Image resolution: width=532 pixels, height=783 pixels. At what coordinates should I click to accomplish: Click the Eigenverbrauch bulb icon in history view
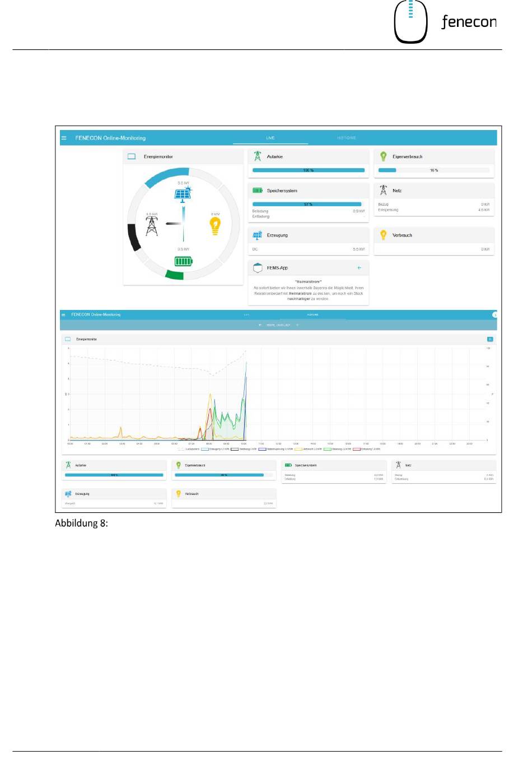pyautogui.click(x=179, y=465)
